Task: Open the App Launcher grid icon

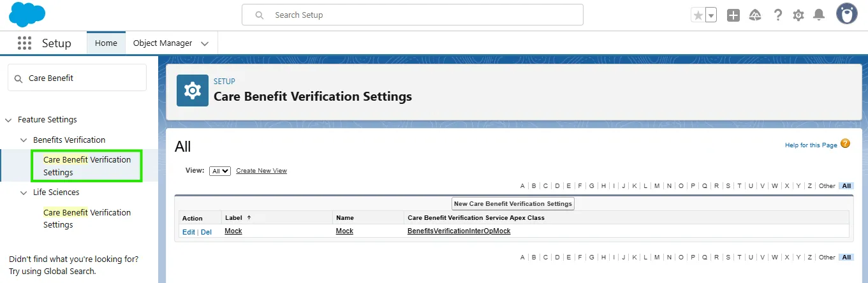Action: (x=25, y=43)
